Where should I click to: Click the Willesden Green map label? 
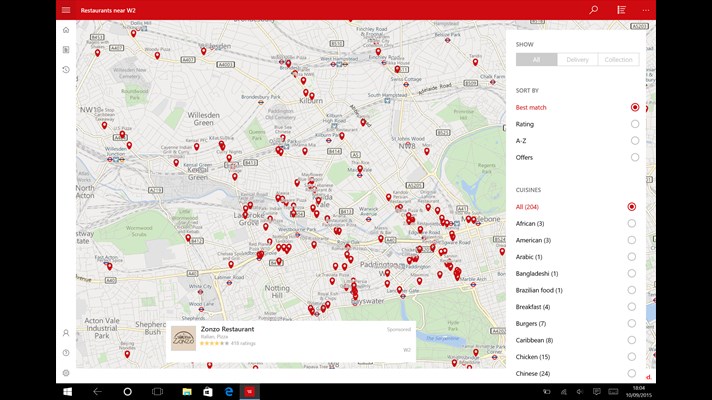(203, 119)
